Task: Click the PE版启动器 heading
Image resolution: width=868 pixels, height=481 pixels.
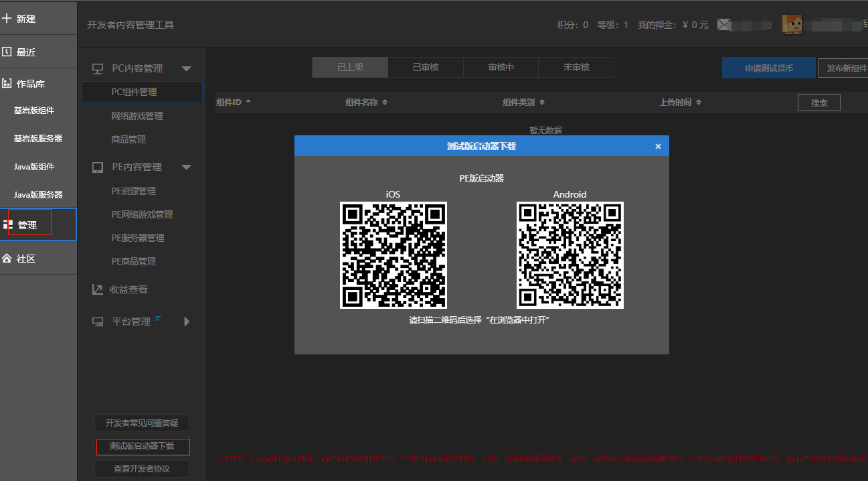Action: click(481, 178)
